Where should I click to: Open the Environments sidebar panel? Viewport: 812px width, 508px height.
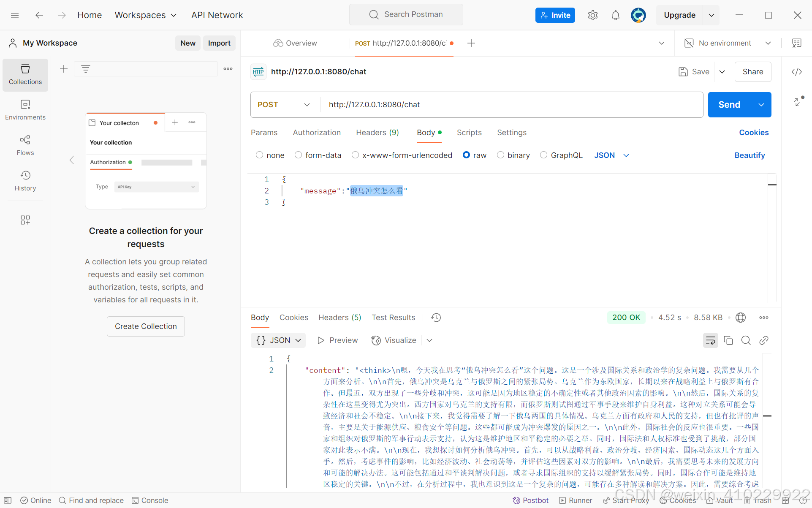coord(25,109)
